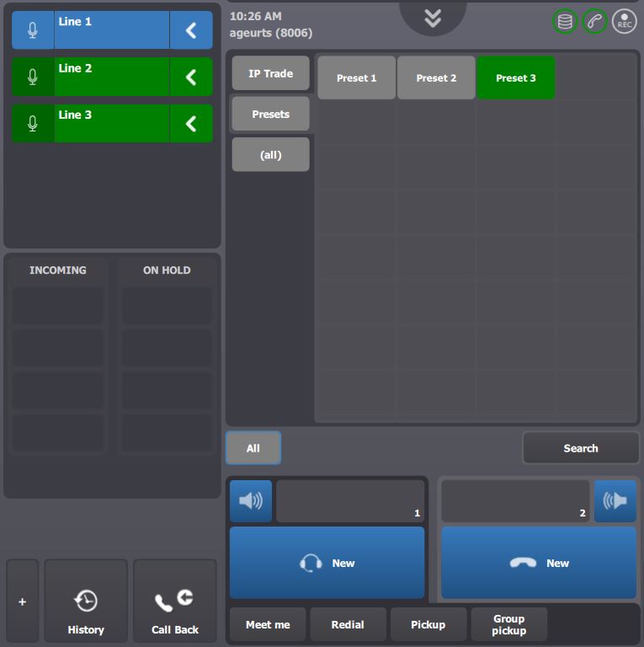
Task: Select the Line 1 label area
Action: [112, 30]
